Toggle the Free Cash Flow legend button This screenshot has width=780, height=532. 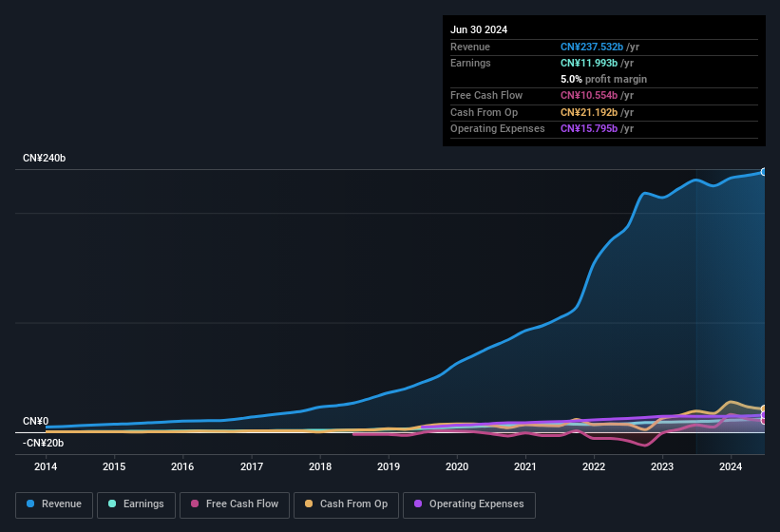[x=235, y=504]
